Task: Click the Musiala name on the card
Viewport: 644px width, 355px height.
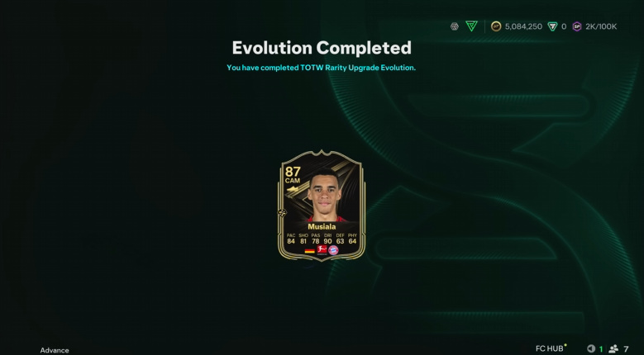Action: [322, 227]
